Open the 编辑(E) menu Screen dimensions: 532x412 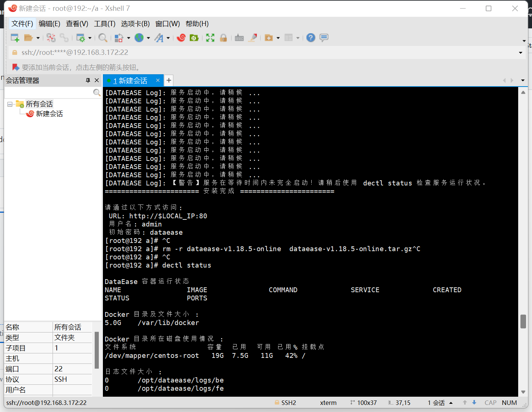click(x=50, y=24)
